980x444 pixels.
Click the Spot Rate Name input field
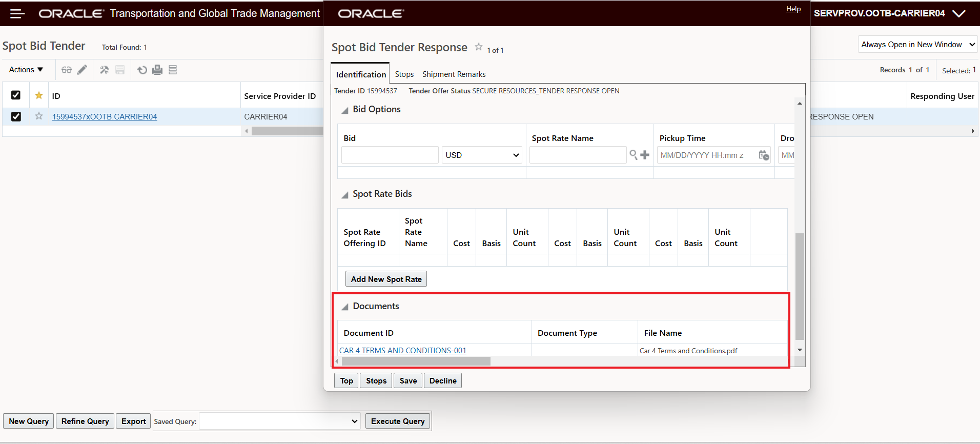[x=578, y=155]
